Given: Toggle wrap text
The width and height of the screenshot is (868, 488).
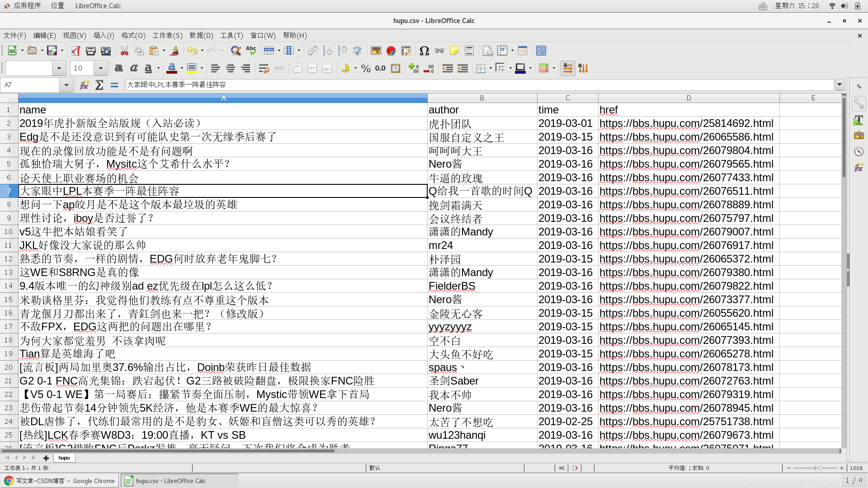Looking at the screenshot, I should [264, 68].
